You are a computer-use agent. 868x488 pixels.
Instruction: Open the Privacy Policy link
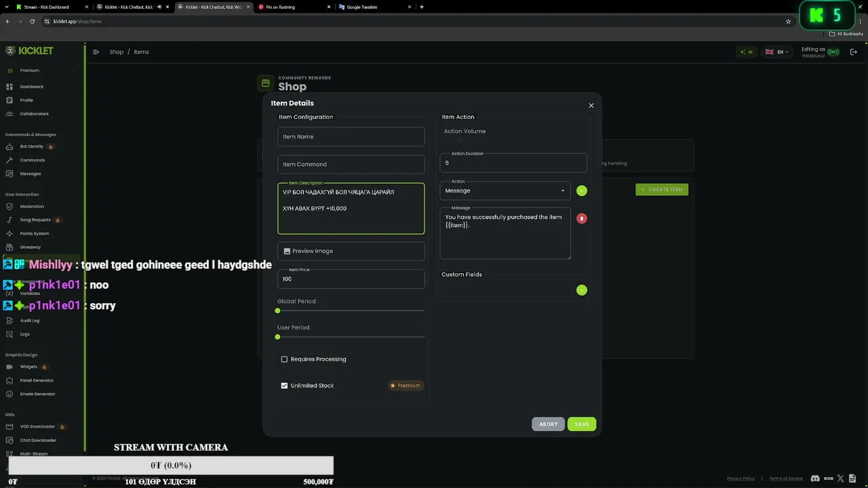[x=741, y=479]
